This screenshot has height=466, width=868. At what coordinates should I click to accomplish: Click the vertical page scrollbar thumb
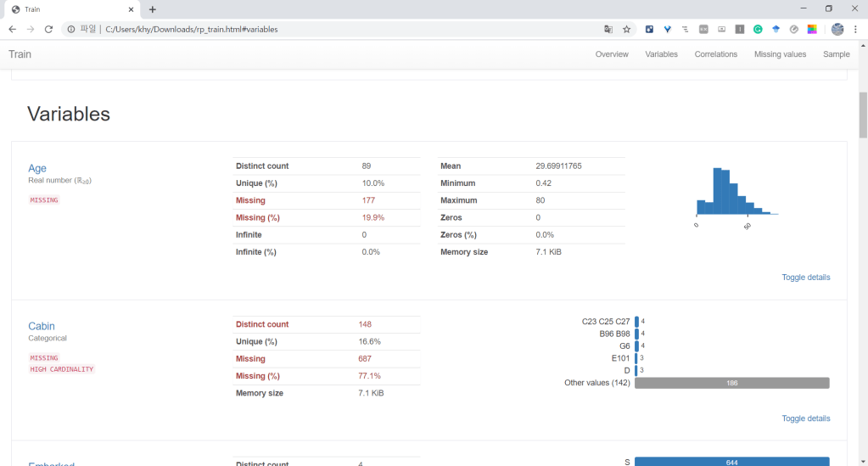(863, 115)
